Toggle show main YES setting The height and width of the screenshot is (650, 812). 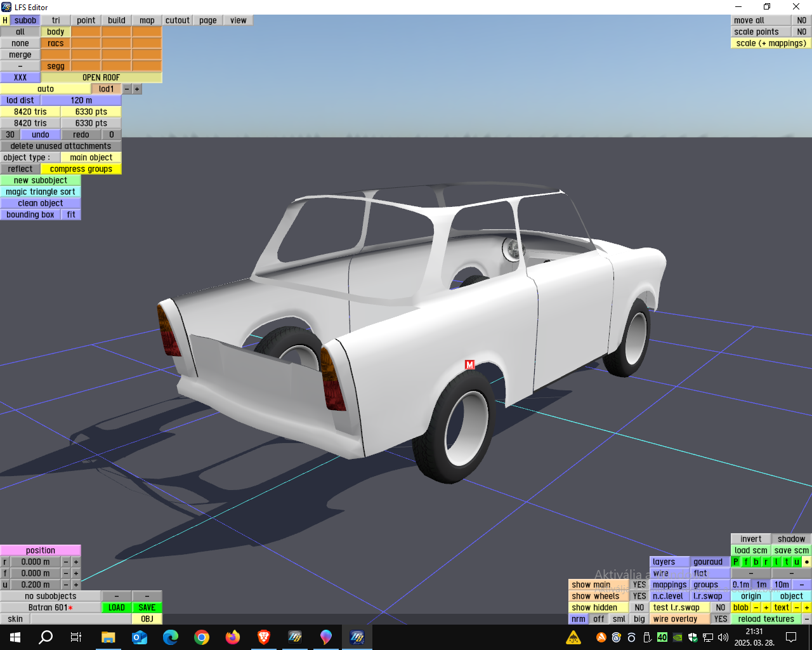tap(639, 585)
